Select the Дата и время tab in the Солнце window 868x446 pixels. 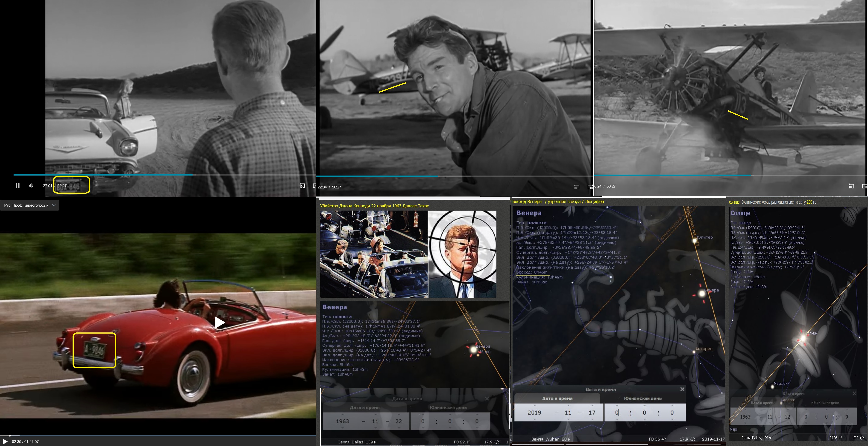(x=762, y=402)
